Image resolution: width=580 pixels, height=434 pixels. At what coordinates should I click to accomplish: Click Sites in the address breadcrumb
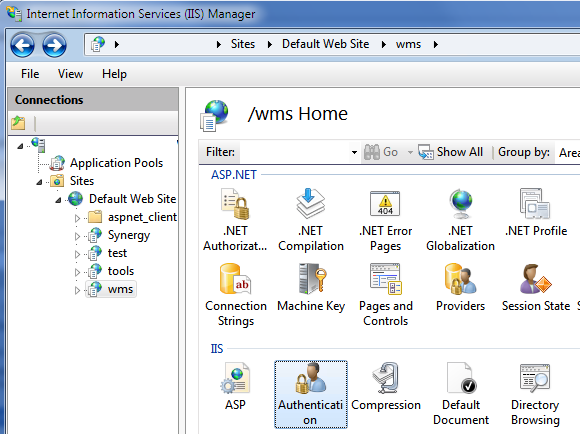coord(243,44)
